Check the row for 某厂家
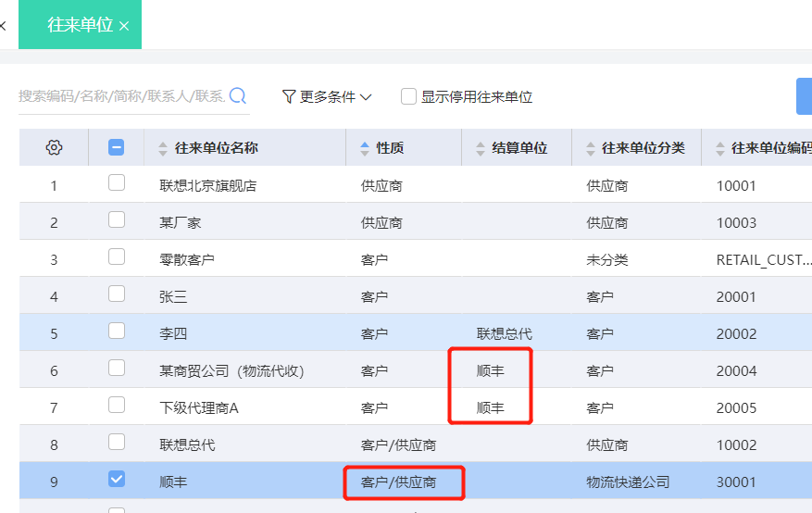 point(117,219)
